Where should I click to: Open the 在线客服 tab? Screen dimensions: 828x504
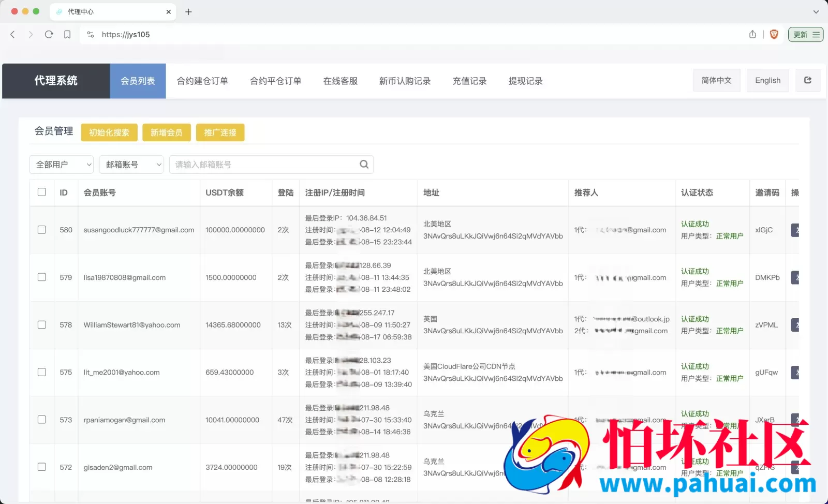pyautogui.click(x=341, y=81)
